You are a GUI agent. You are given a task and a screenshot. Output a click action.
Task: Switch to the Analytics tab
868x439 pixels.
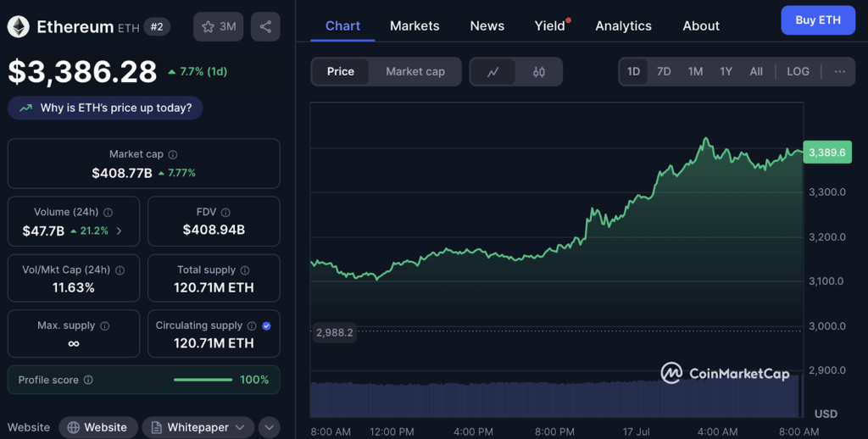click(x=623, y=25)
